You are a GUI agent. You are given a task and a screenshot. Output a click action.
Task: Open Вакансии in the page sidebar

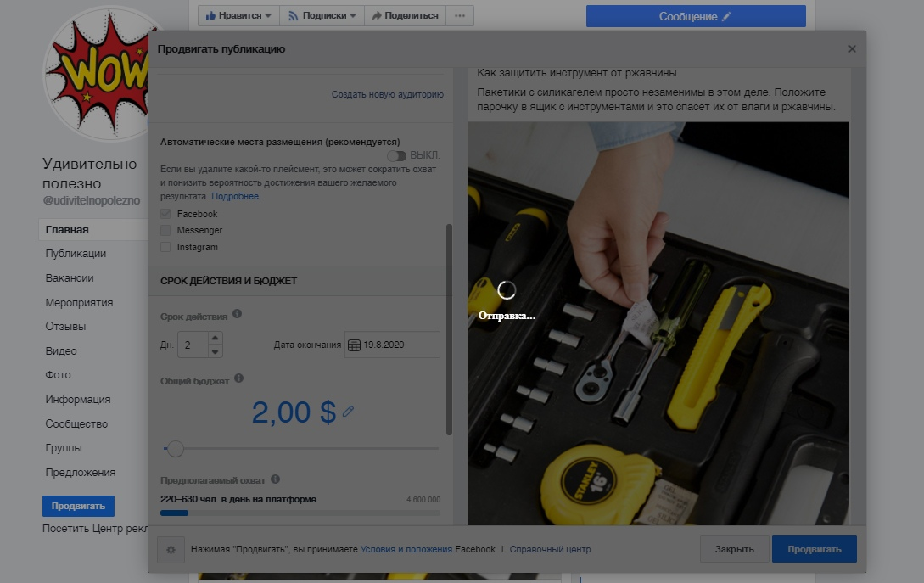point(70,278)
